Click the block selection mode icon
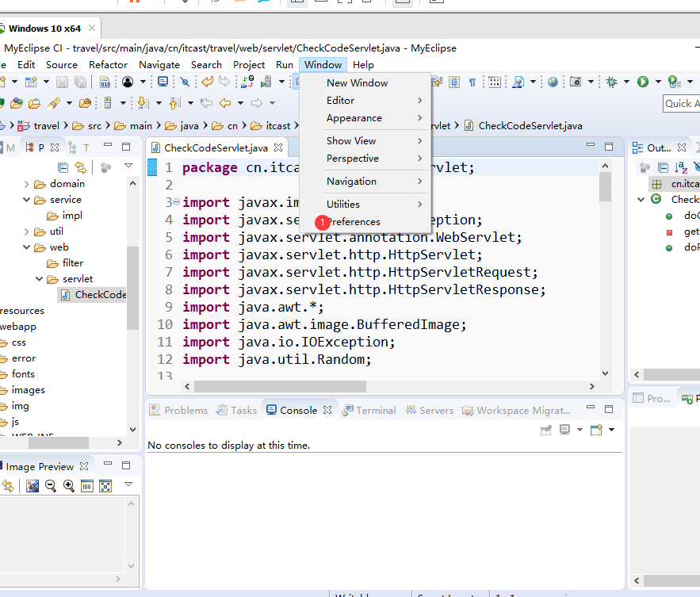Screen dimensions: 700x597 click(454, 82)
